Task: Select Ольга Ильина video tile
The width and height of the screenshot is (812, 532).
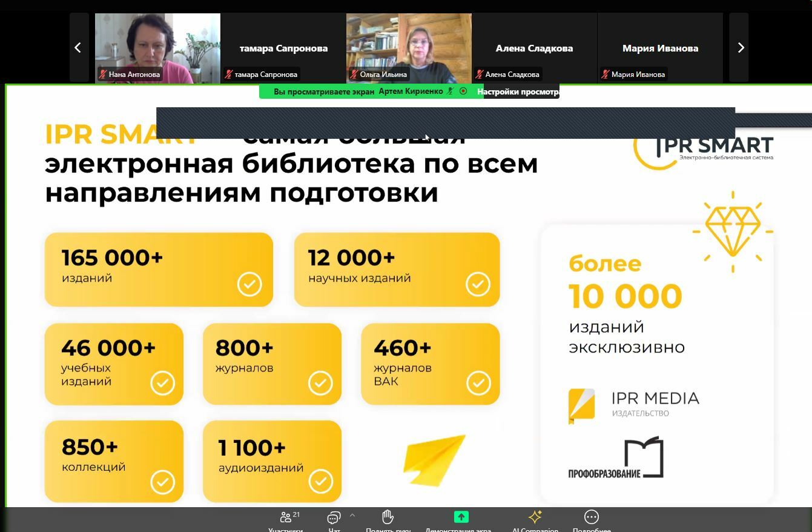Action: (x=409, y=47)
